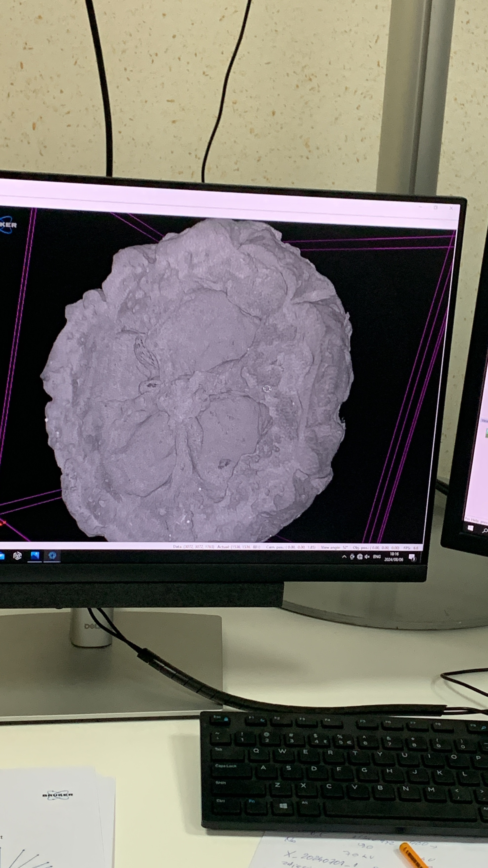The image size is (488, 868).
Task: Mute using the speaker tray icon
Action: coord(367,557)
